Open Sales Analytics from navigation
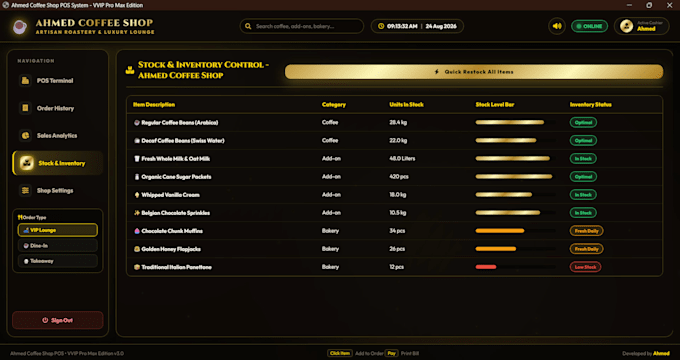This screenshot has width=680, height=360. coord(58,135)
